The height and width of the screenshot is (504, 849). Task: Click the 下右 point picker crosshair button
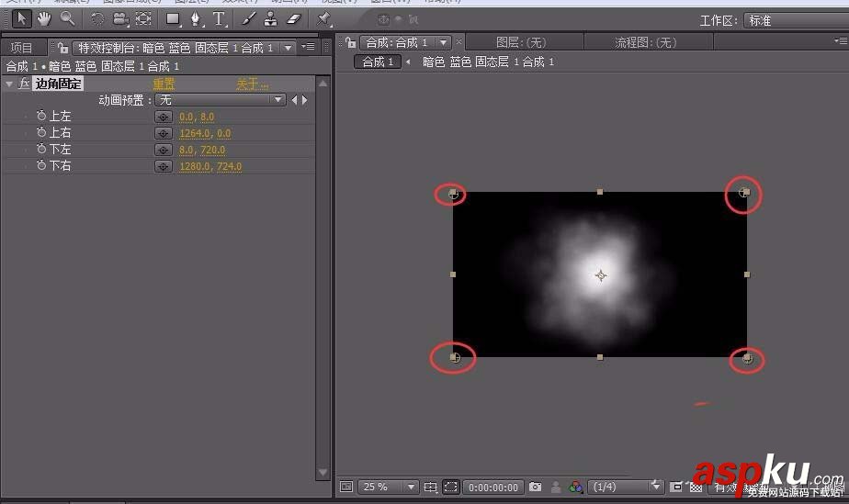coord(163,166)
